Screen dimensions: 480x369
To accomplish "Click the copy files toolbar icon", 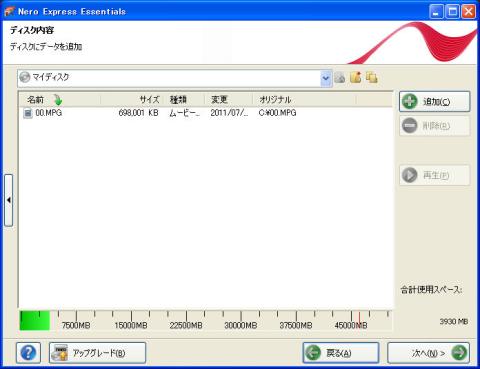I will point(372,78).
